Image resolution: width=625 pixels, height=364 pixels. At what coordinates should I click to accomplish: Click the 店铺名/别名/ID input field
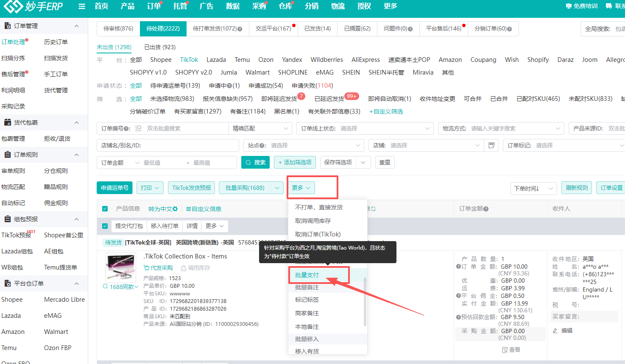pos(168,145)
